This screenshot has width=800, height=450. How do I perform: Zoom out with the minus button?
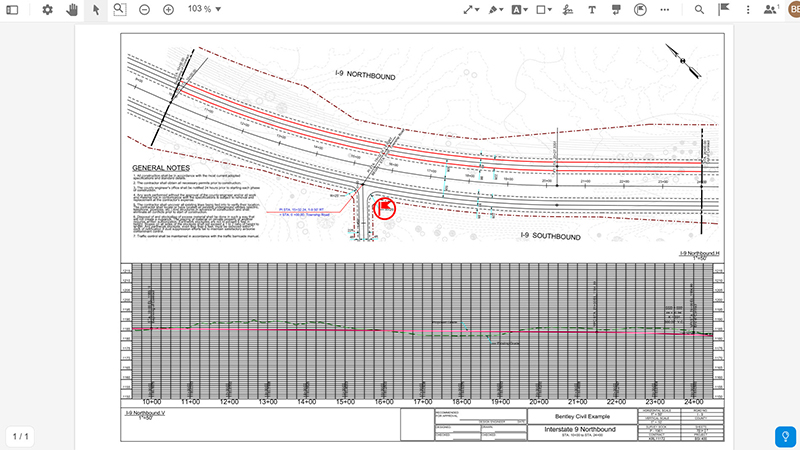coord(144,10)
